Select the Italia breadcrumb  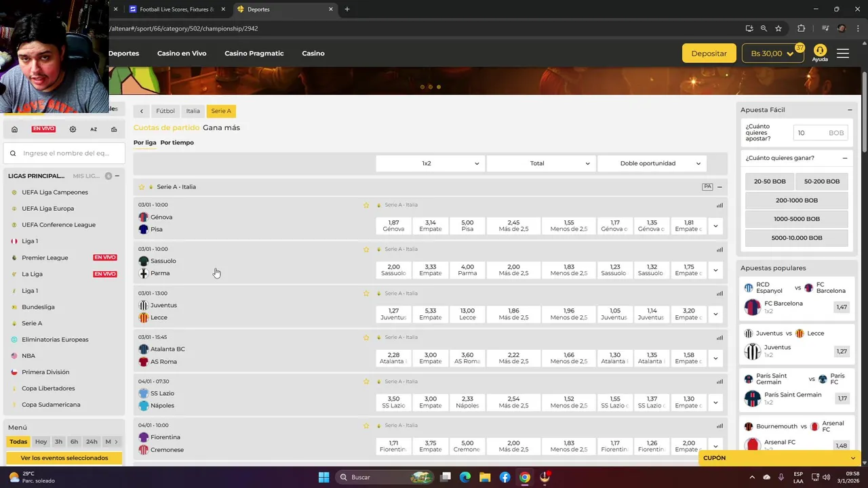coord(193,111)
